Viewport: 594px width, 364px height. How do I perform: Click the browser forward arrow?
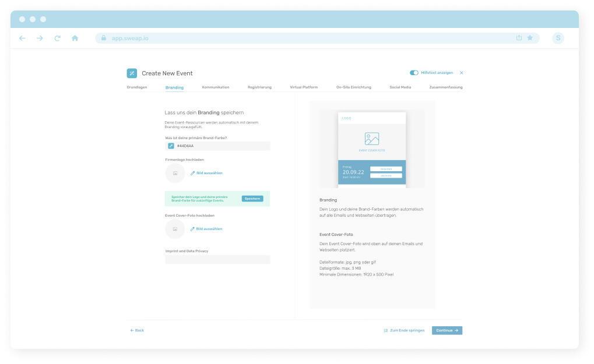pos(39,38)
